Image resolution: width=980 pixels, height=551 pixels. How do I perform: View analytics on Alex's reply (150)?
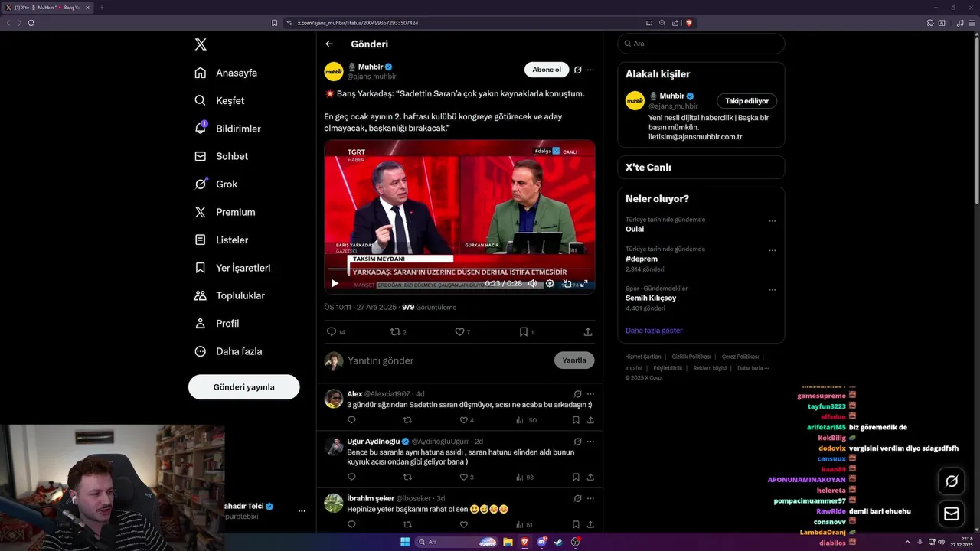tap(526, 420)
